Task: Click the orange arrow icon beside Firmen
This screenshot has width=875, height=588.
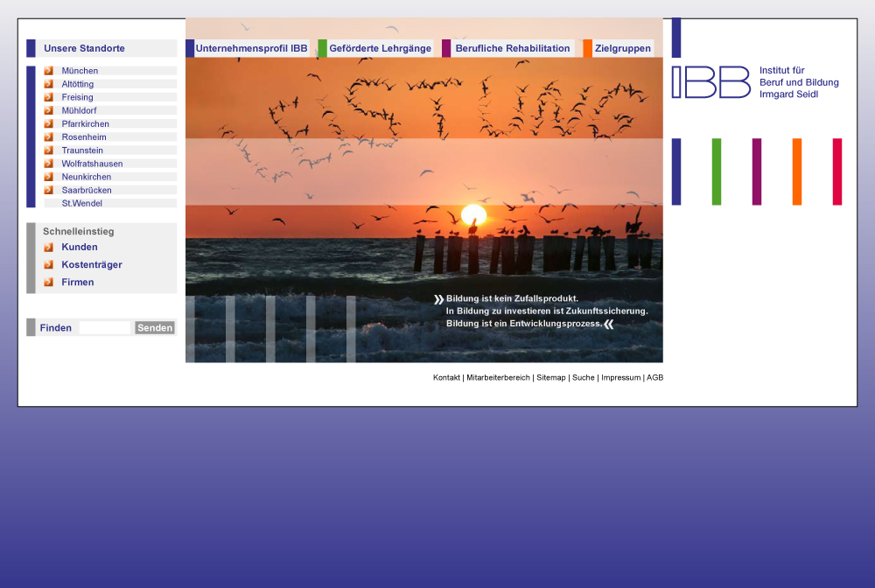Action: (x=48, y=283)
